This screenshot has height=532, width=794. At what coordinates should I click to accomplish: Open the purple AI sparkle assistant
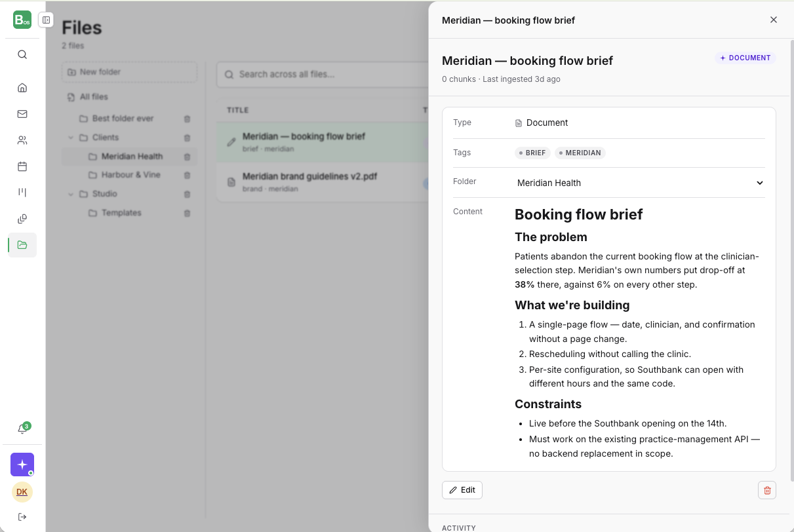pyautogui.click(x=22, y=465)
